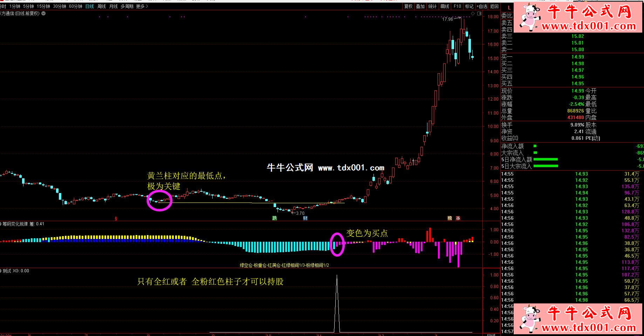Click the 5日净流入额 green flow bar
This screenshot has width=644, height=336.
point(546,159)
